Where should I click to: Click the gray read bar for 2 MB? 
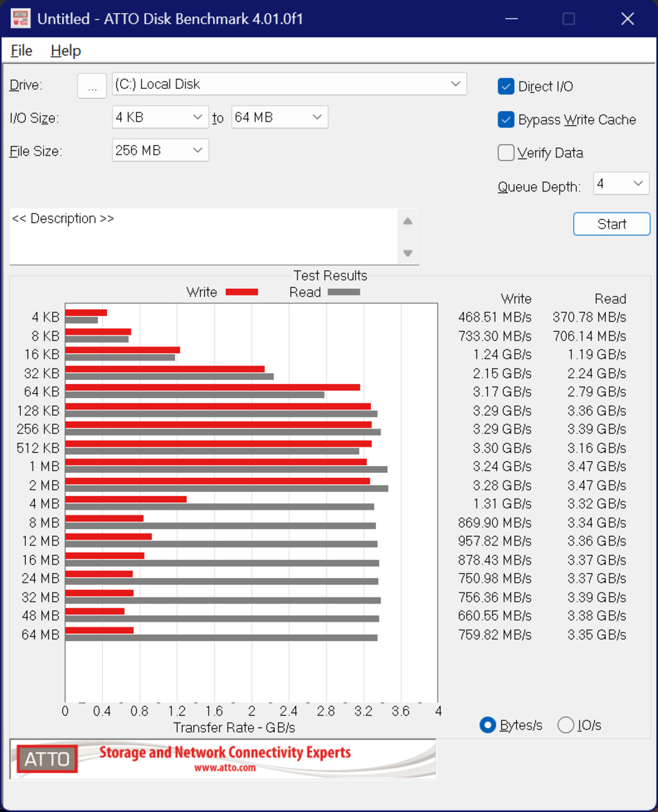227,488
